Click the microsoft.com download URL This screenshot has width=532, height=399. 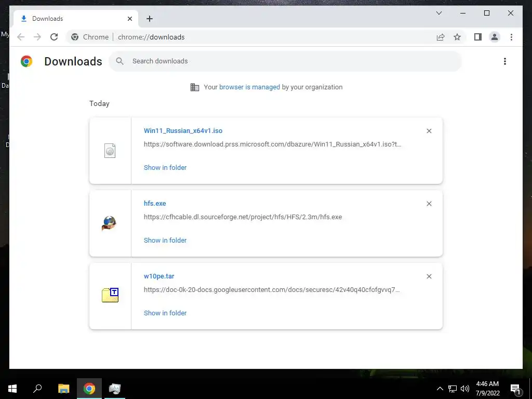272,144
